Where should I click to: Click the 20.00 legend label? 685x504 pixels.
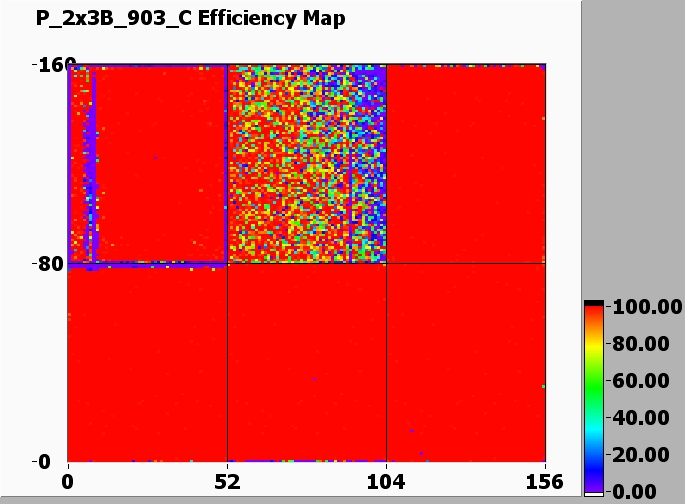coord(644,455)
